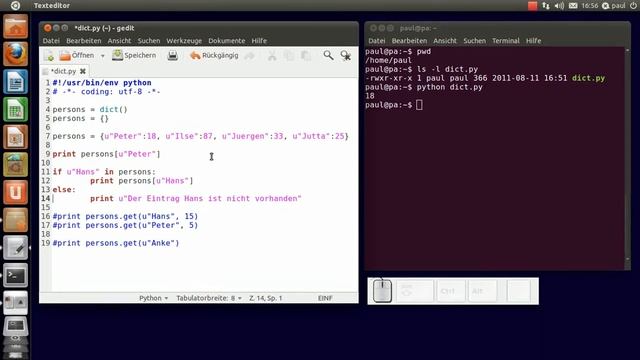Launch LibreOffice Calc from launcher
The height and width of the screenshot is (360, 640).
[x=16, y=109]
